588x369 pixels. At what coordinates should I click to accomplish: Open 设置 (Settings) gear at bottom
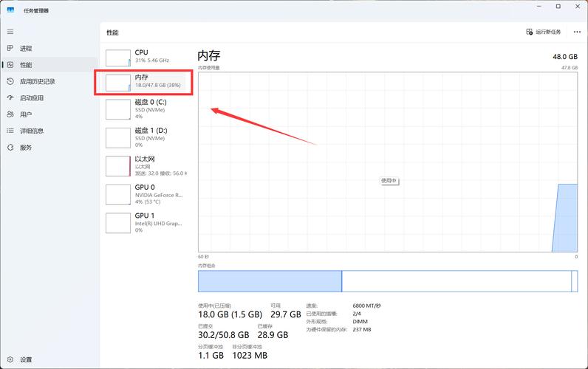10,359
